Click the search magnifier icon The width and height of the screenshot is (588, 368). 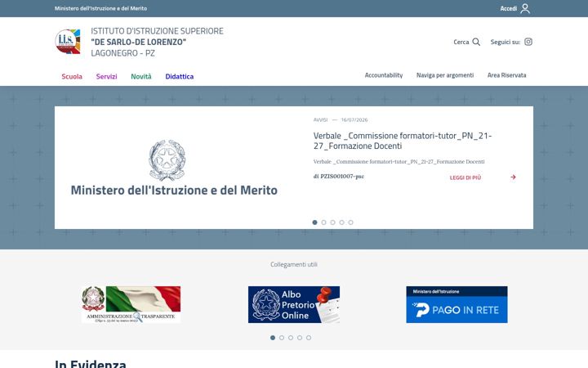tap(476, 42)
